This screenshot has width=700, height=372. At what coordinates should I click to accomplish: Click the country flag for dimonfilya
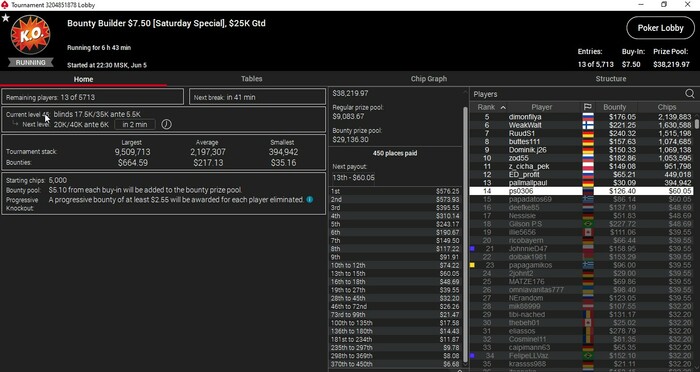(588, 117)
